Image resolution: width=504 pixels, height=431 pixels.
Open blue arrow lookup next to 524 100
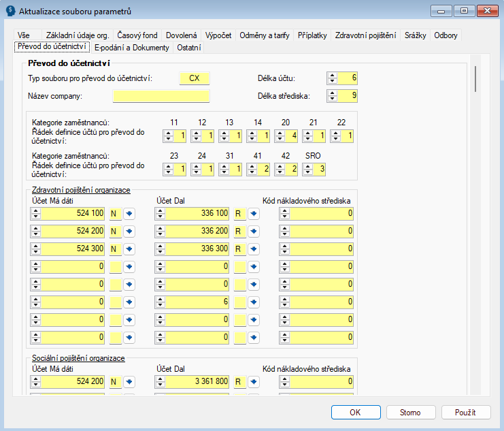tap(129, 213)
